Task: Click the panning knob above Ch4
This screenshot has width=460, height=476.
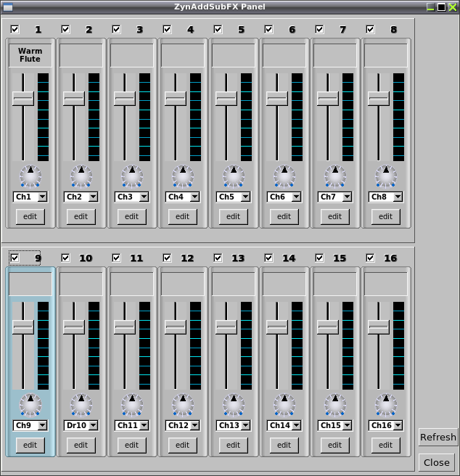Action: point(183,176)
